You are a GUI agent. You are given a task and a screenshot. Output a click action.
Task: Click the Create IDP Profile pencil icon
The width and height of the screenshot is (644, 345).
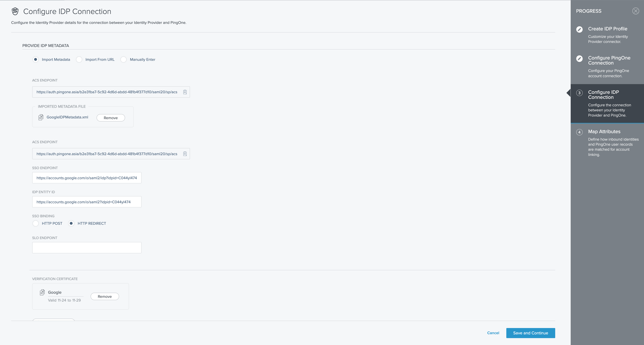pos(579,29)
